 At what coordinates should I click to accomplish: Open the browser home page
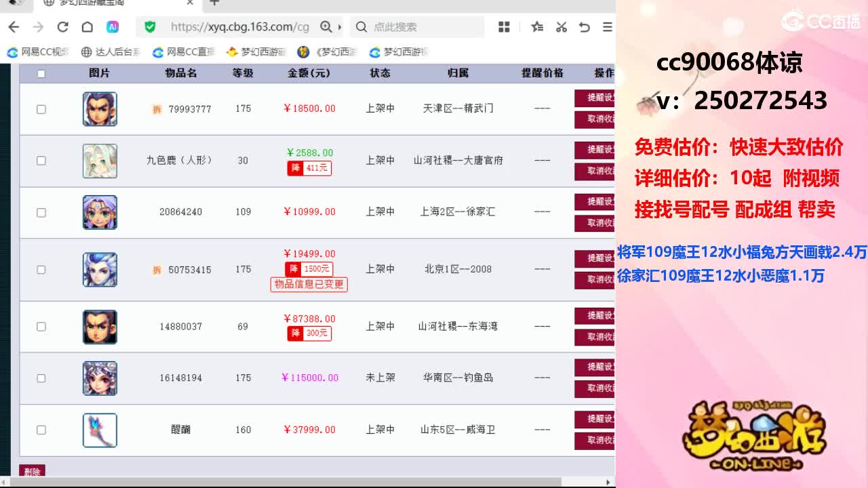pos(87,27)
